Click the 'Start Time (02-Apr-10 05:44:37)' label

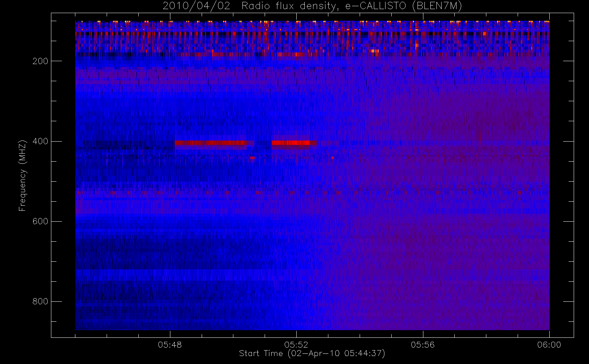pyautogui.click(x=312, y=353)
